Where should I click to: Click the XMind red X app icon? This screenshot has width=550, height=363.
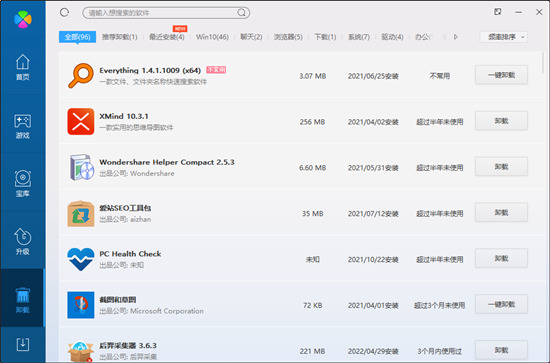tap(81, 121)
